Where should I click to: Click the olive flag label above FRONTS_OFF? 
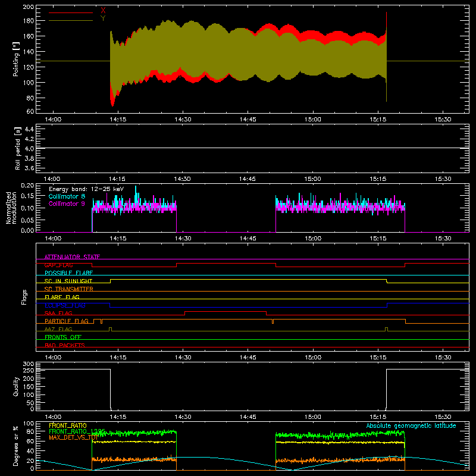(58, 329)
